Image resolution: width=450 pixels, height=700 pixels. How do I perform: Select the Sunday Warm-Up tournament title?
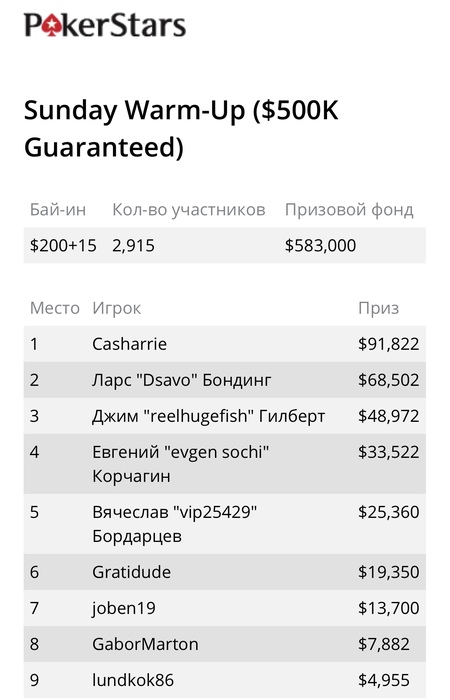[x=181, y=129]
